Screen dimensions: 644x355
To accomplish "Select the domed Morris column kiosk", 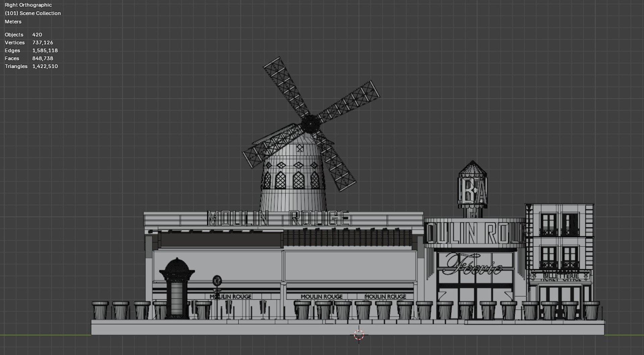I will coord(177,288).
